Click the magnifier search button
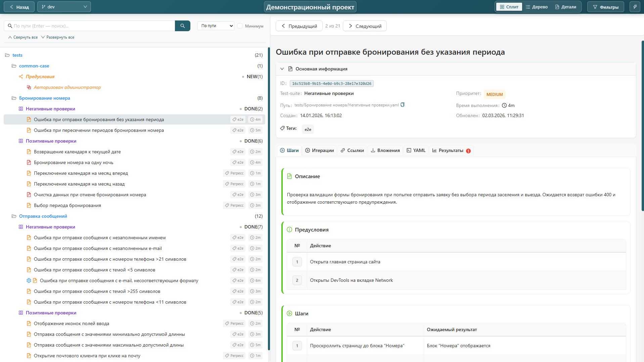 [182, 26]
